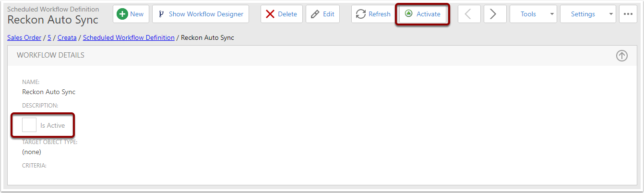Viewport: 644px width, 193px height.
Task: Follow the Sales Order breadcrumb link
Action: click(24, 37)
